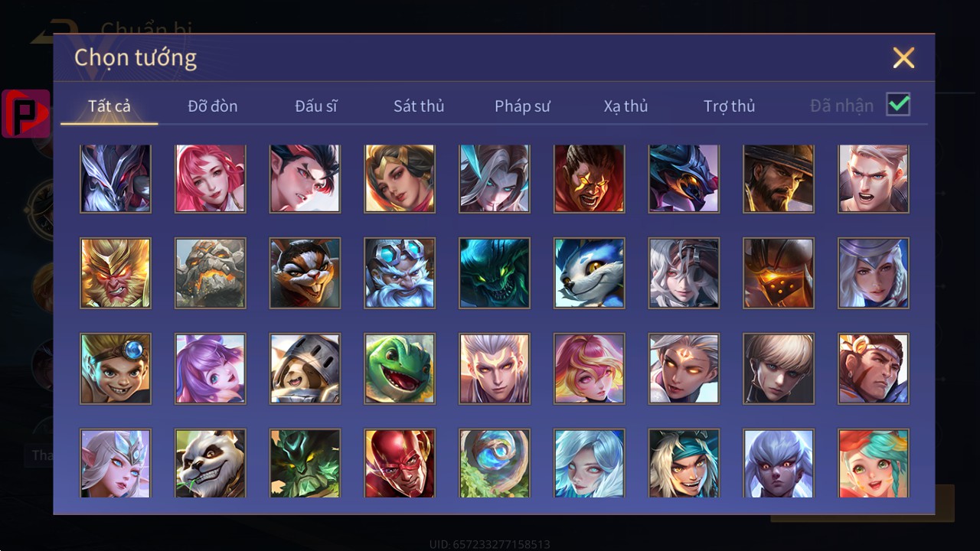980x551 pixels.
Task: Select the helmeted bear knight hero
Action: pos(305,369)
